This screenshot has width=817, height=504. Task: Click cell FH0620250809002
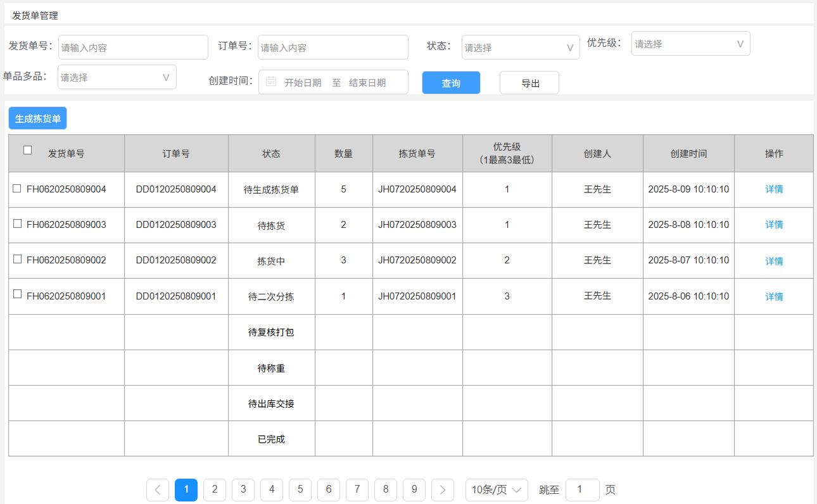pyautogui.click(x=66, y=260)
